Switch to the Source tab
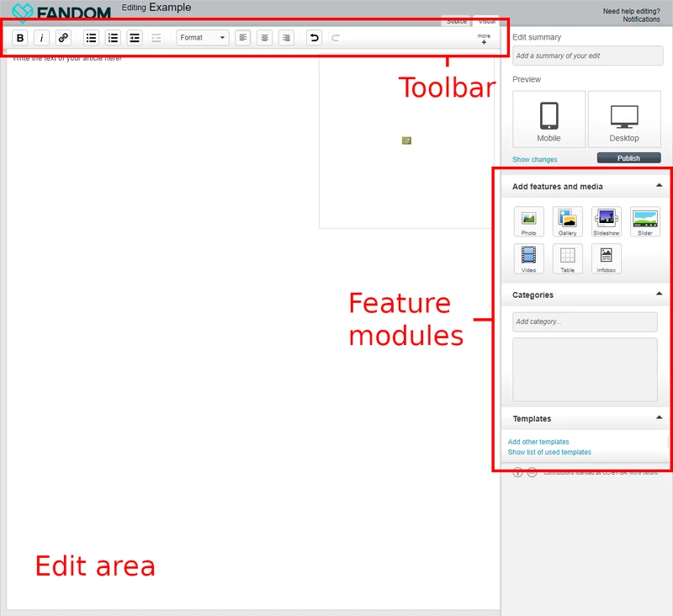Viewport: 673px width, 616px height. 456,21
